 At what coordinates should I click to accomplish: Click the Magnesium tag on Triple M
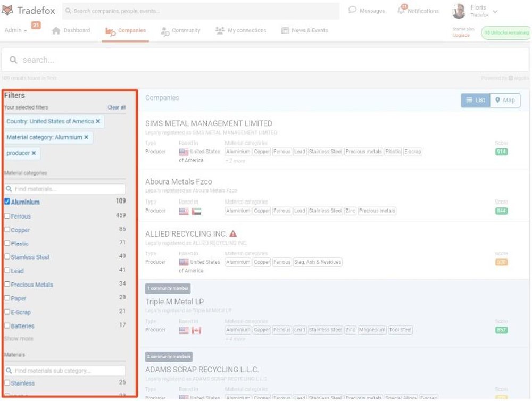click(372, 330)
